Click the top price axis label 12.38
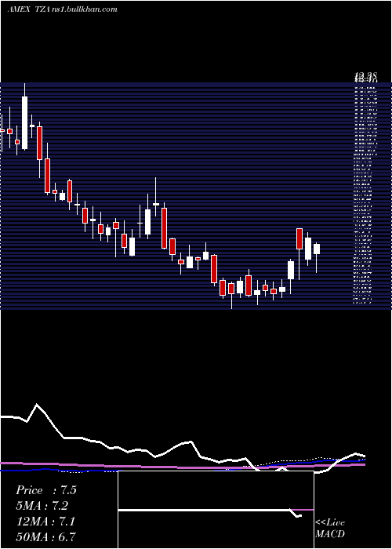The width and height of the screenshot is (392, 549). pyautogui.click(x=365, y=75)
